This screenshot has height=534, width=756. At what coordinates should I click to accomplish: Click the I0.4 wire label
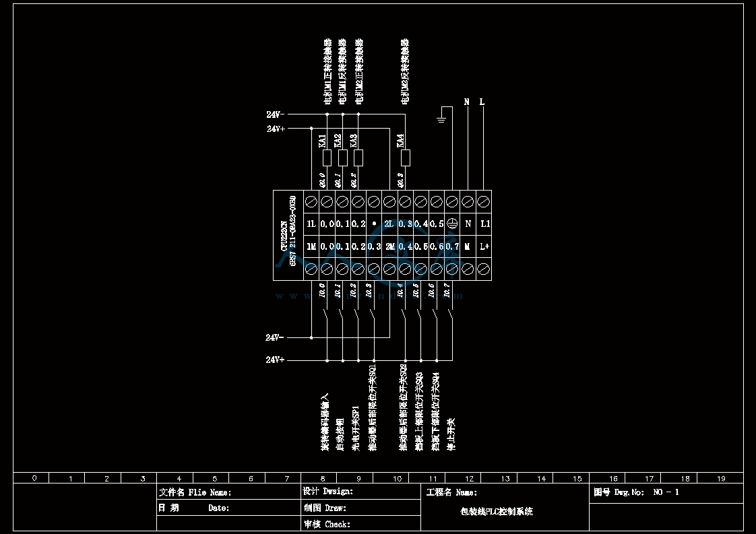tap(400, 290)
